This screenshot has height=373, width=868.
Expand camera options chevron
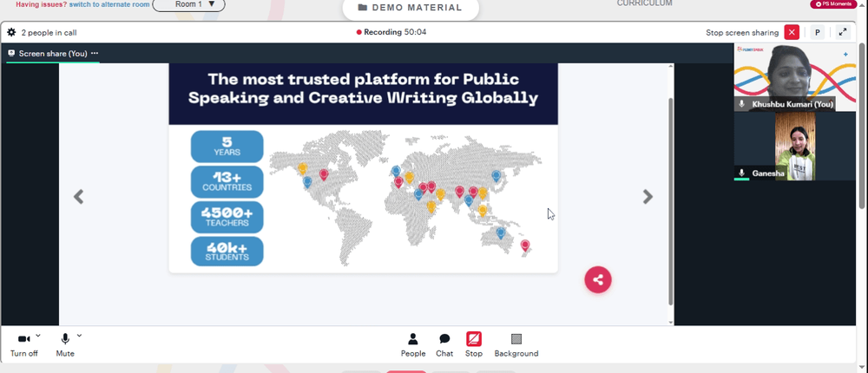click(x=38, y=336)
